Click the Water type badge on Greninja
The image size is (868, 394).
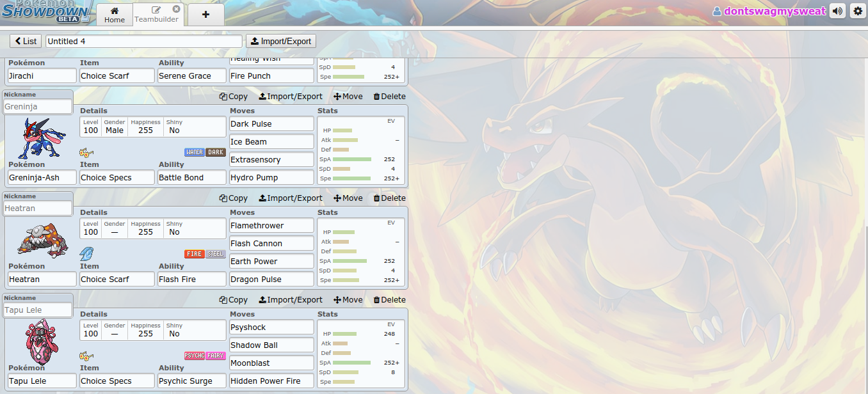coord(195,152)
